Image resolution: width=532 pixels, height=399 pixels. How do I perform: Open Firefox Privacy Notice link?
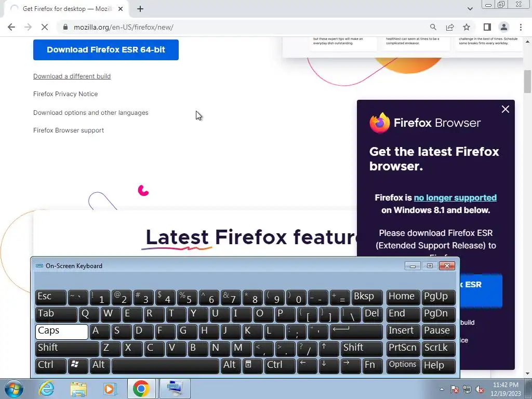[x=65, y=94]
